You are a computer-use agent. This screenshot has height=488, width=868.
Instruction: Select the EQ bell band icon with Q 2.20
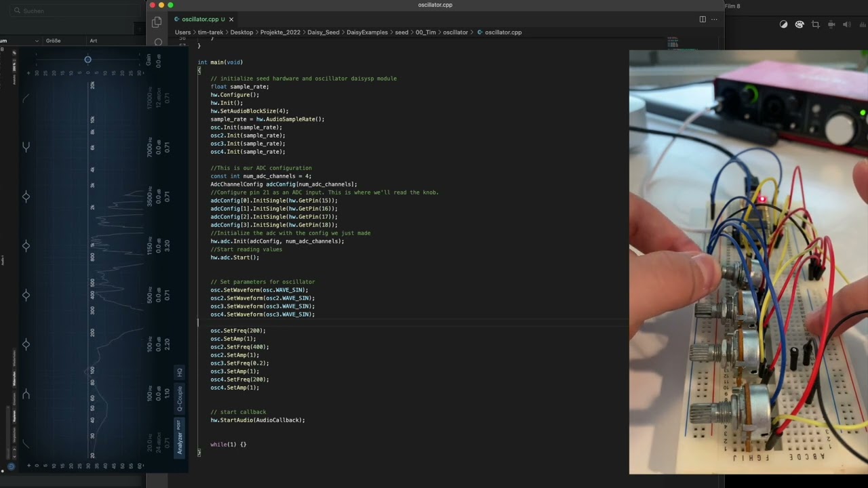point(26,344)
